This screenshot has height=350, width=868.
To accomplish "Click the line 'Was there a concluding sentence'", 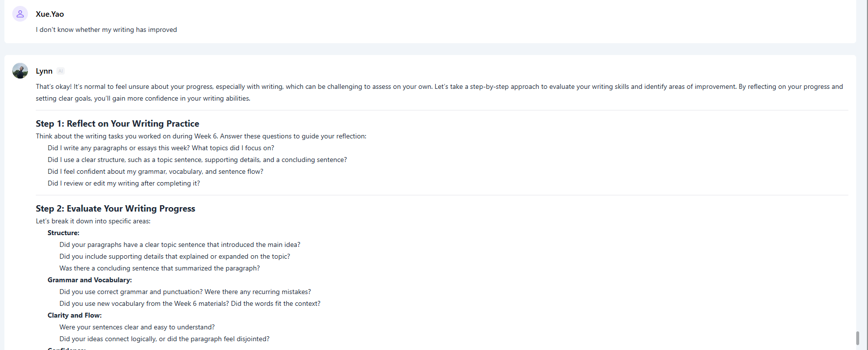I will 159,268.
